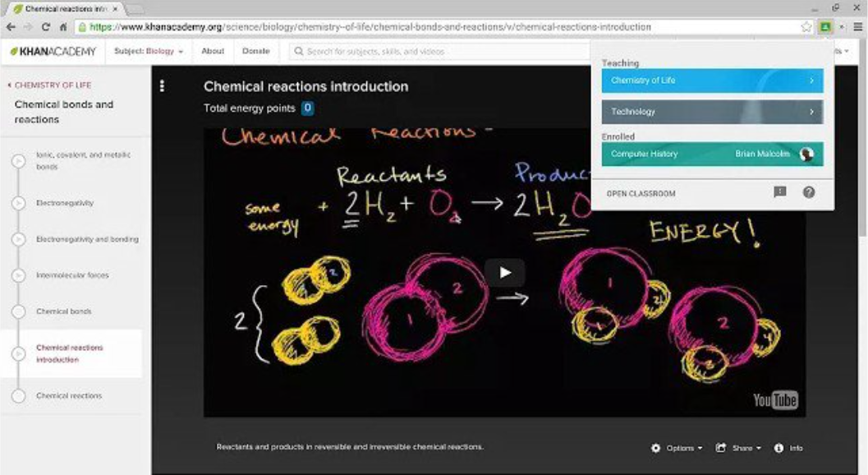The image size is (868, 475).
Task: Click the green Classroom extension icon
Action: tap(824, 26)
